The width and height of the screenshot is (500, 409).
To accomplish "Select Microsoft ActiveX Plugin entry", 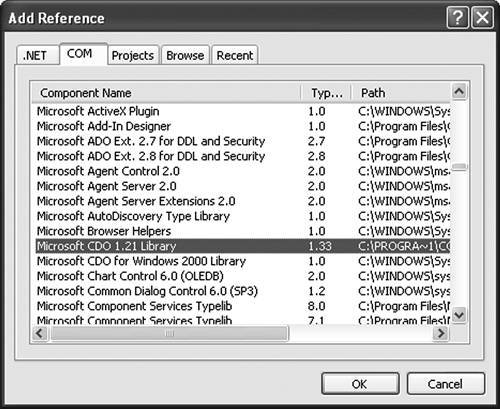I will click(243, 111).
